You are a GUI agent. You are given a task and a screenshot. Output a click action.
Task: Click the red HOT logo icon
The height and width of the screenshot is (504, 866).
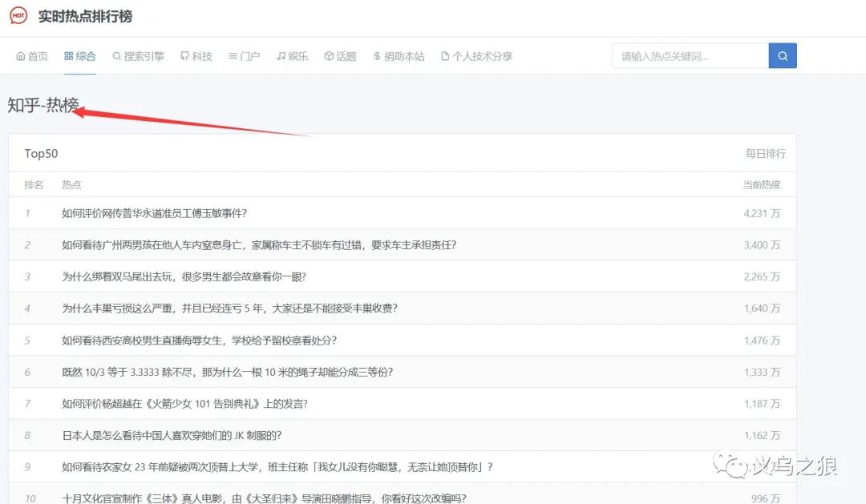[18, 16]
